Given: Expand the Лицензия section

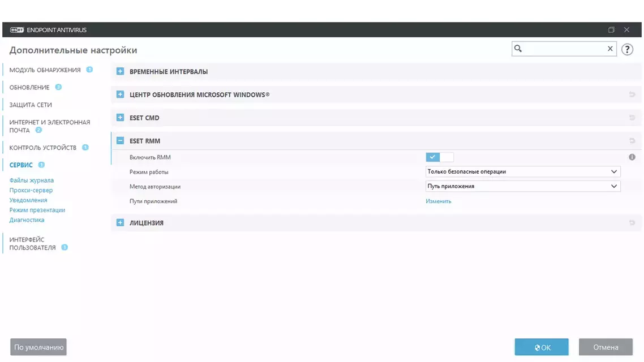Looking at the screenshot, I should pos(120,222).
